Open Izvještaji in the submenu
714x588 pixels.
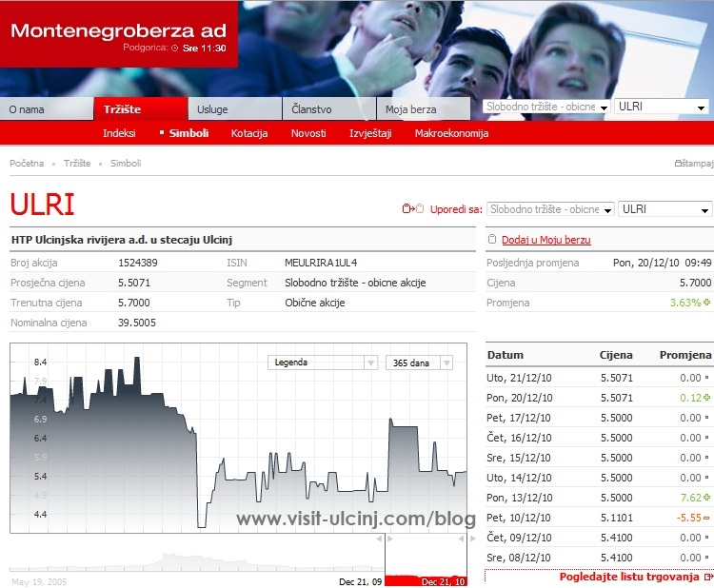[x=370, y=133]
